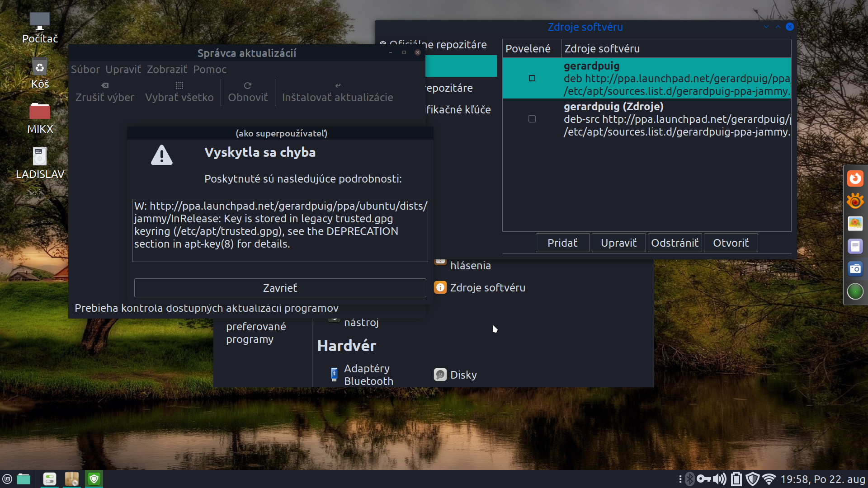
Task: Toggle Bluetooth tray icon in panel
Action: (x=689, y=479)
